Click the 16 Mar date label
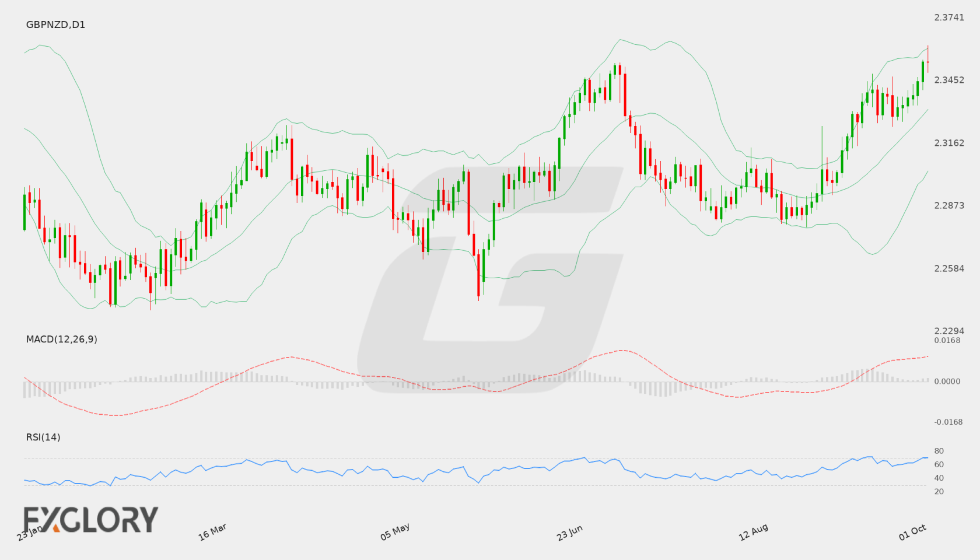This screenshot has width=980, height=560. (x=212, y=532)
